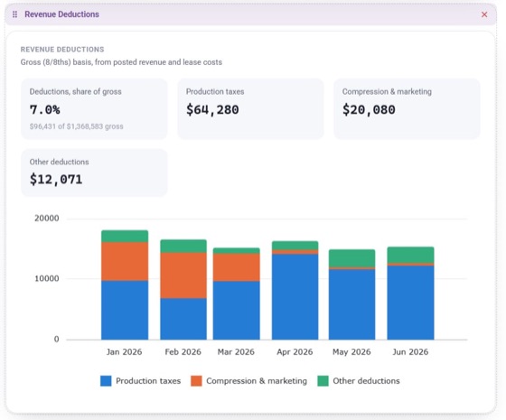
Task: Click the Revenue Deductions panel title
Action: click(x=62, y=14)
